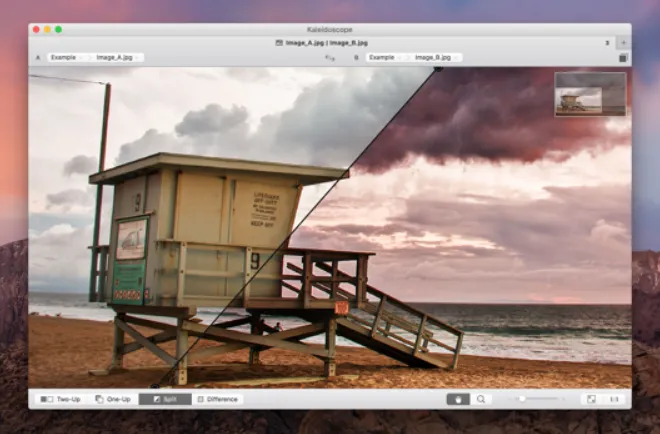Switch to Two-Up comparison view
This screenshot has height=434, width=660.
tap(61, 399)
